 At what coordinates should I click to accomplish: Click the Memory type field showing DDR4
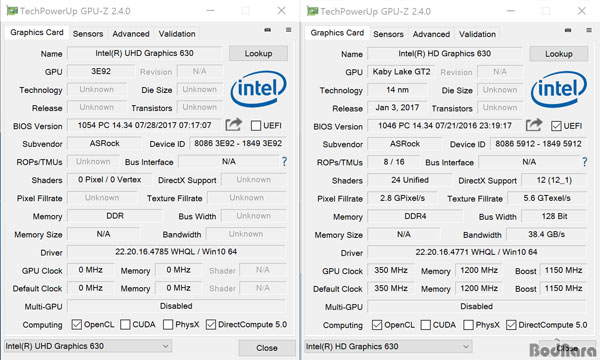[415, 216]
